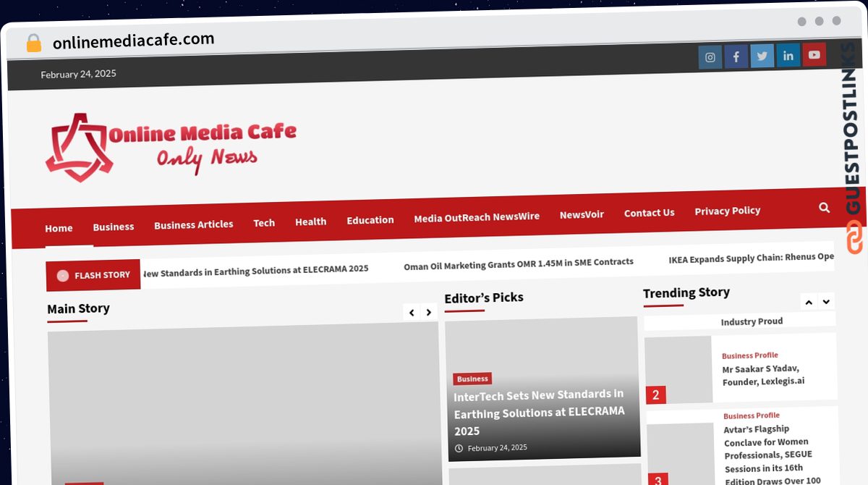This screenshot has height=485, width=868.
Task: Click Business Profile tag above Saakar Yadav
Action: 750,355
